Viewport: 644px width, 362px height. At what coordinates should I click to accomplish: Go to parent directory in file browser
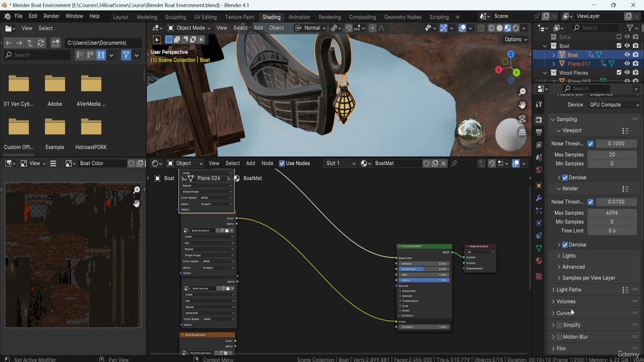pos(30,43)
